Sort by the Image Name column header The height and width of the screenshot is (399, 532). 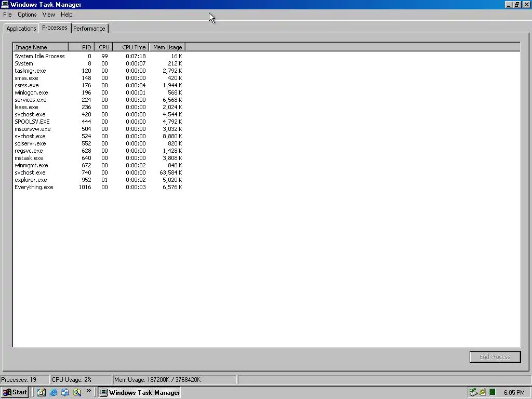point(41,47)
